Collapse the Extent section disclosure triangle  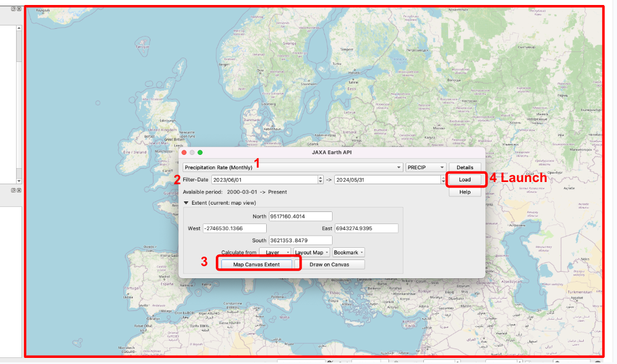(186, 202)
